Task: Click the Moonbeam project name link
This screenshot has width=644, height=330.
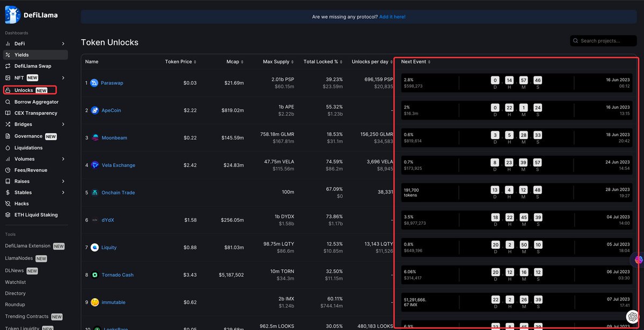Action: (x=114, y=138)
